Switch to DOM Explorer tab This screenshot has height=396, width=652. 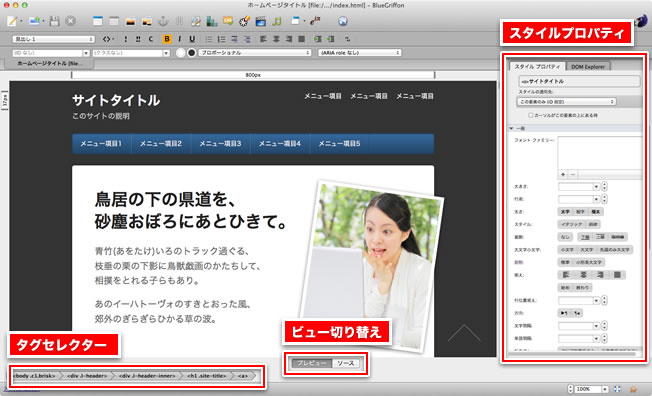click(x=588, y=67)
